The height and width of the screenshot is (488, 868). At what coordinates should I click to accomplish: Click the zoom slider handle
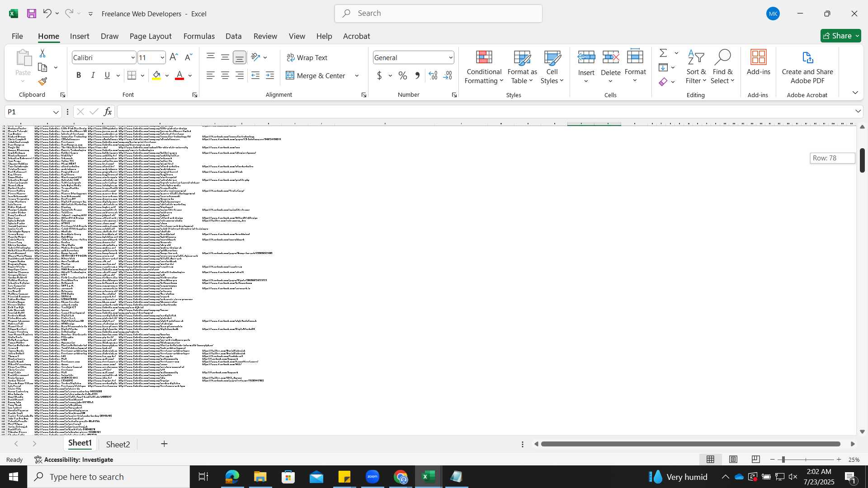(x=783, y=460)
